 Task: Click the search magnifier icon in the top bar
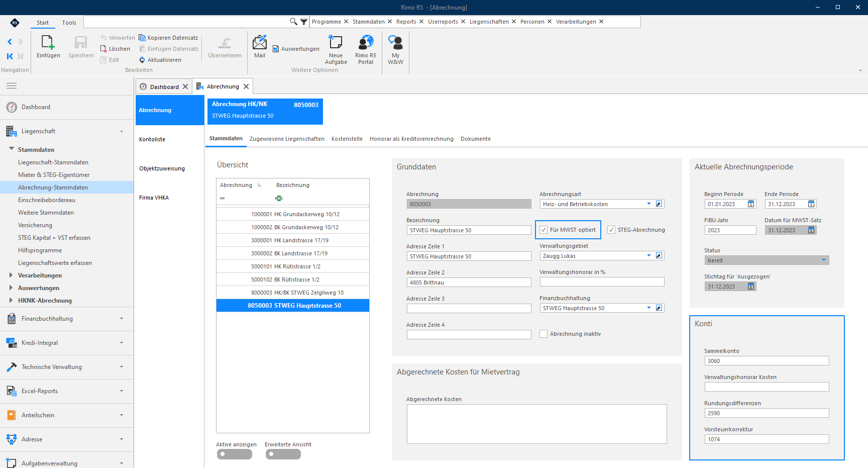pos(293,22)
